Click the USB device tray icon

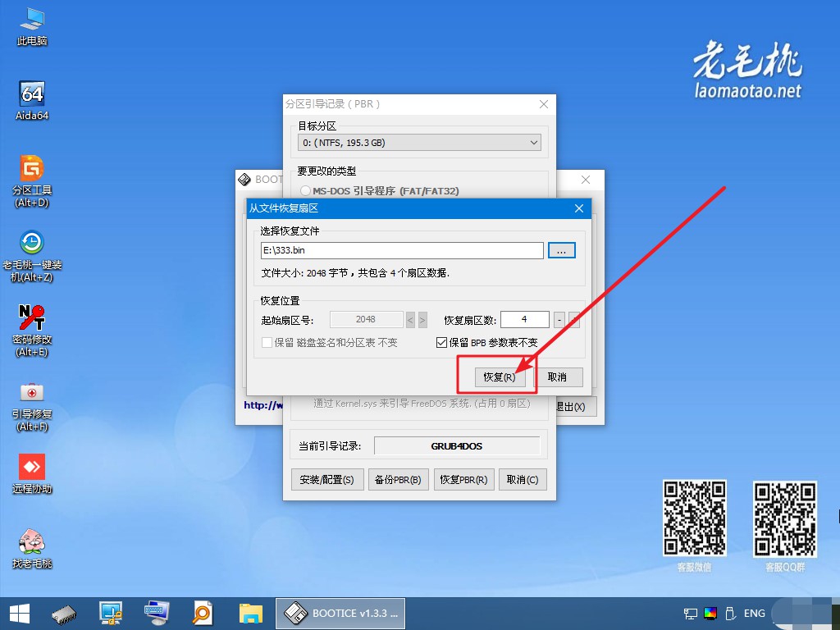point(729,614)
